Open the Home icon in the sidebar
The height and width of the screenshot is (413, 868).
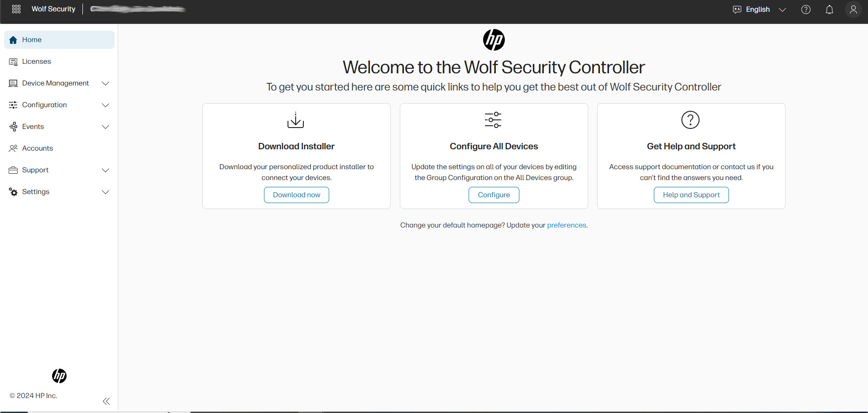tap(13, 40)
